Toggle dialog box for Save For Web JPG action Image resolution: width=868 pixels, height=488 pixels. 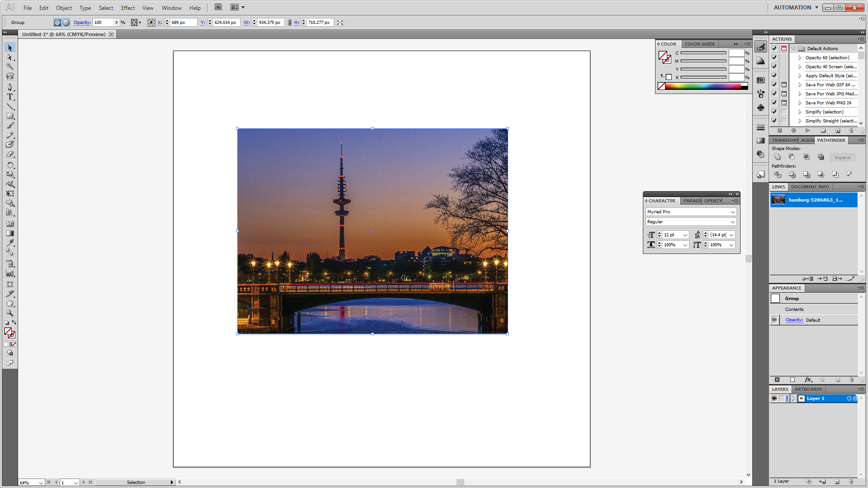(x=784, y=94)
